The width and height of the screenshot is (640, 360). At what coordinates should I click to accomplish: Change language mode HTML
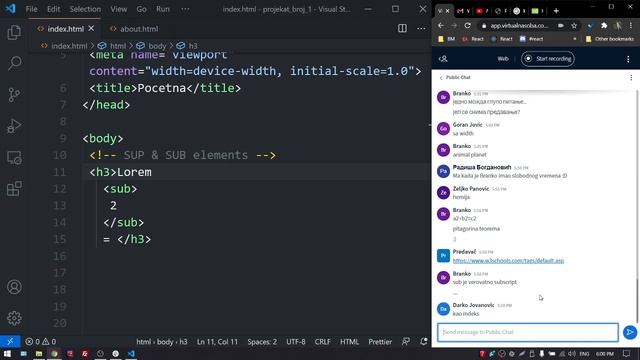349,341
